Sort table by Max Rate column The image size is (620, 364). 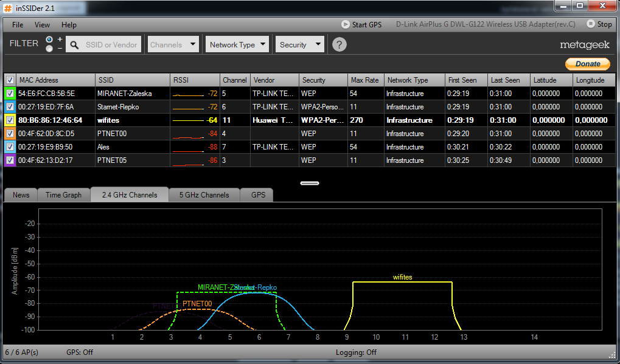[366, 80]
